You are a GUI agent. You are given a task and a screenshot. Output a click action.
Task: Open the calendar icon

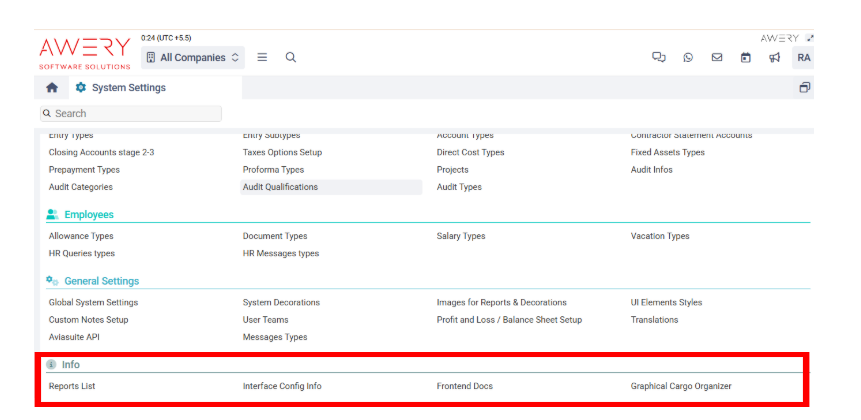coord(745,58)
